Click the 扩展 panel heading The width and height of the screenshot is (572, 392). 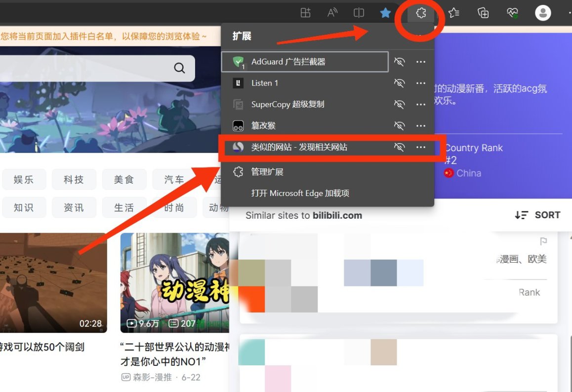[x=242, y=36]
